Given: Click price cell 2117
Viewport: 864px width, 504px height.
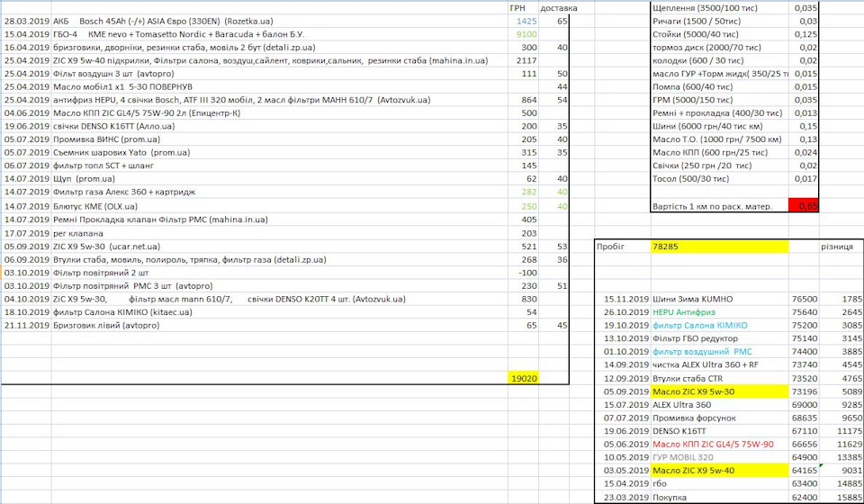Looking at the screenshot, I should 524,60.
